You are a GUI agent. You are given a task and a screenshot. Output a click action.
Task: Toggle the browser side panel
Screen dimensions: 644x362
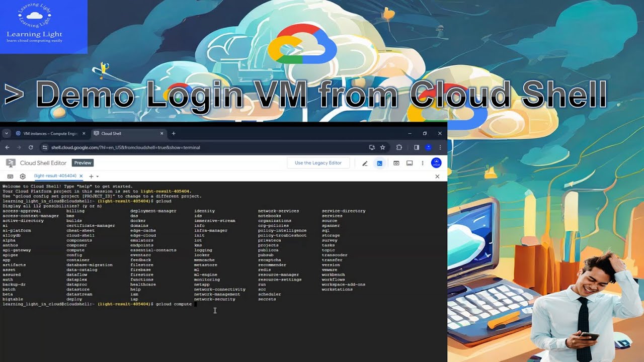[x=417, y=147]
